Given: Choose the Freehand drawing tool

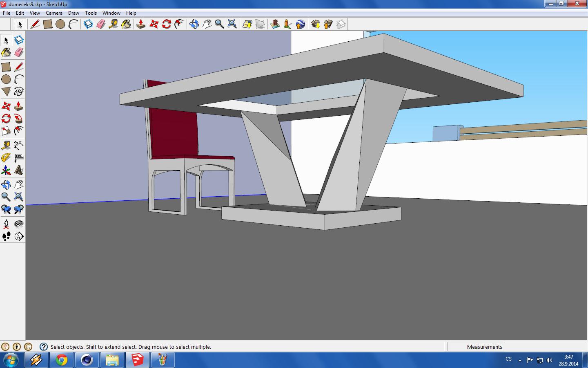Looking at the screenshot, I should click(x=19, y=92).
